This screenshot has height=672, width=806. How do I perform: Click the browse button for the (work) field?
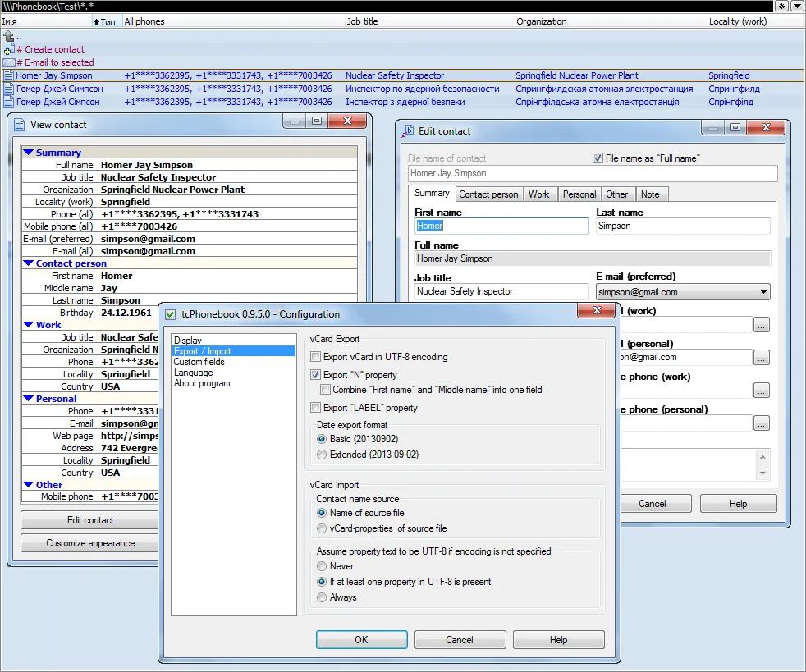[762, 325]
